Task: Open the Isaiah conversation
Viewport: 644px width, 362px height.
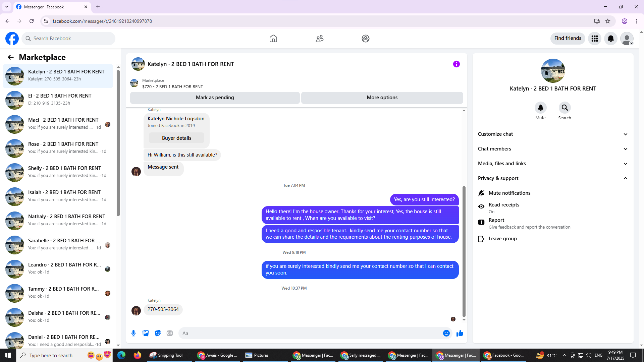Action: 58,197
